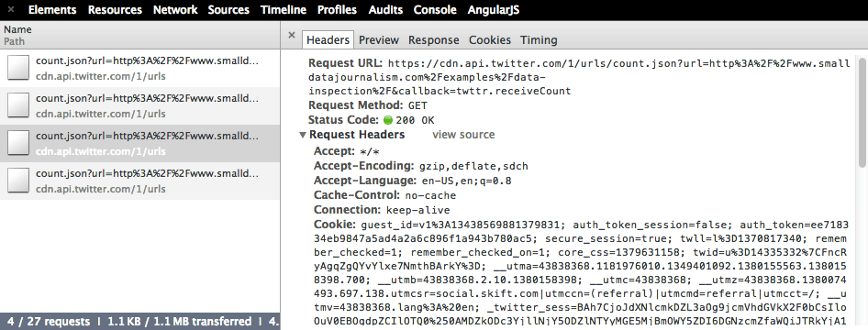Switch to the Elements panel
The image size is (868, 330).
52,10
